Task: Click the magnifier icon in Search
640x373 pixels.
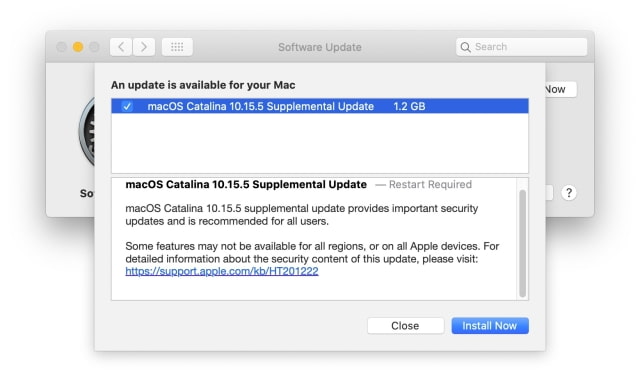Action: click(x=465, y=47)
